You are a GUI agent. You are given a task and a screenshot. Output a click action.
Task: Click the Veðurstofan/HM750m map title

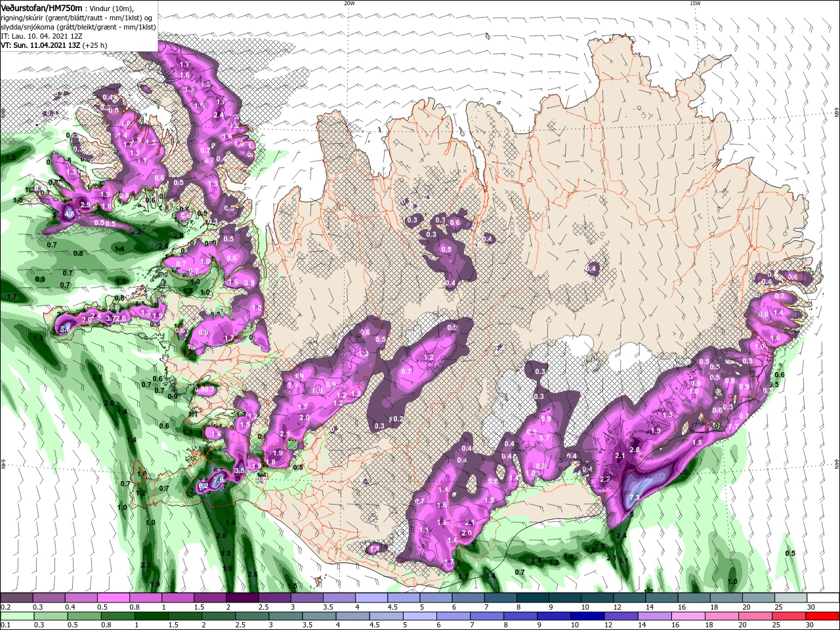point(41,7)
